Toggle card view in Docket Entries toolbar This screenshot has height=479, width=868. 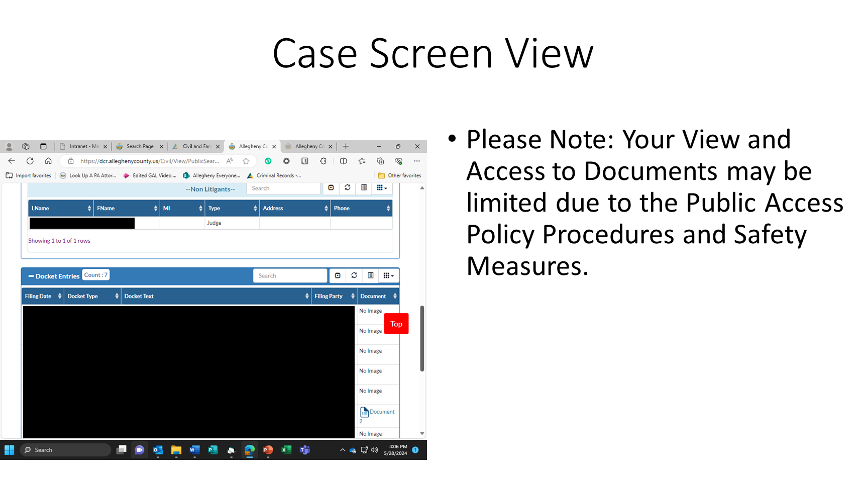371,275
